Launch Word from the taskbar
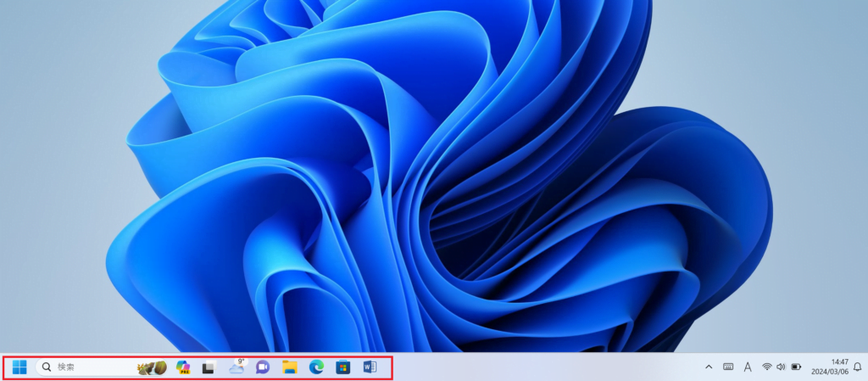Screen dimensions: 868x381 [370, 367]
